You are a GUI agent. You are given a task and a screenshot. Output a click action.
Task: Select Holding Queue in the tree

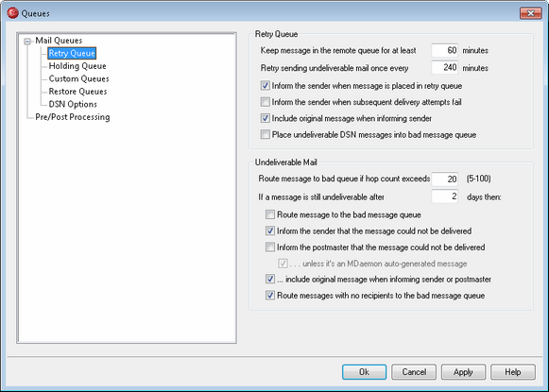77,66
